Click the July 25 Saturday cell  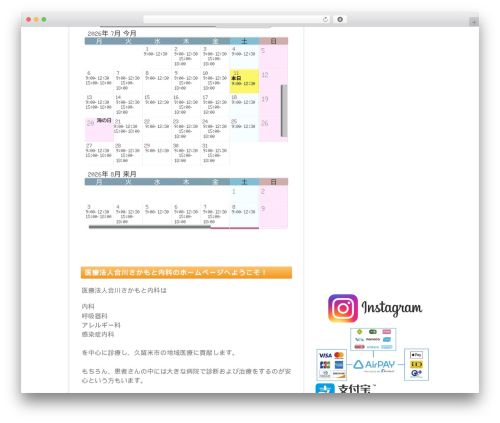(244, 129)
